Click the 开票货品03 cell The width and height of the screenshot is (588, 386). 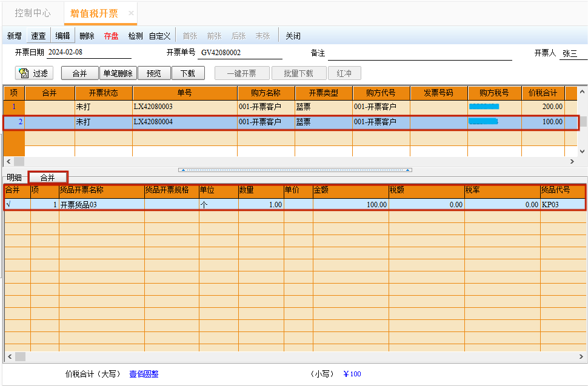click(x=101, y=205)
